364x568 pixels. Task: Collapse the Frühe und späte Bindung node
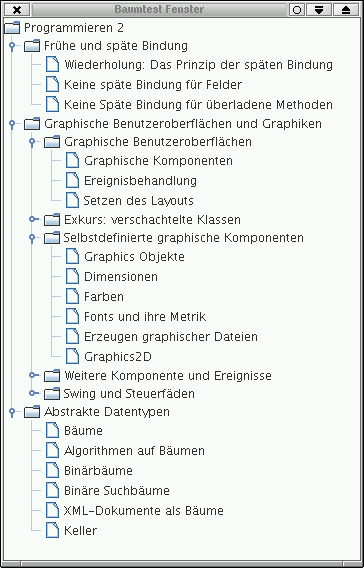tap(12, 46)
